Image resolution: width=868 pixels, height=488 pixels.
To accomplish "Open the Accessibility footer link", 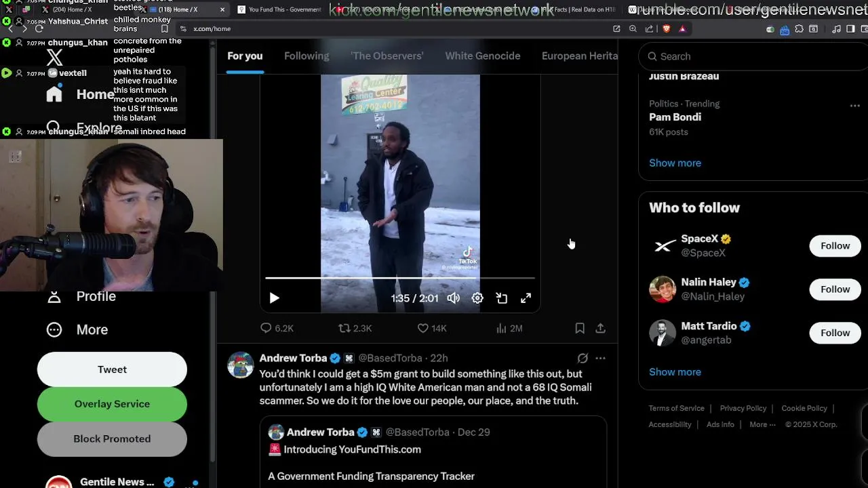I will [670, 424].
